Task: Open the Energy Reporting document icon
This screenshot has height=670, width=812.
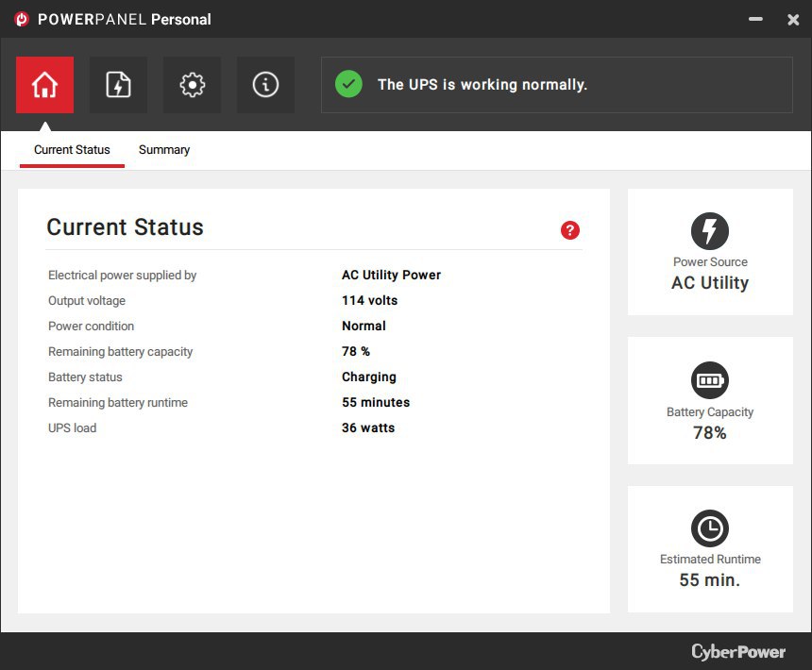Action: point(118,85)
